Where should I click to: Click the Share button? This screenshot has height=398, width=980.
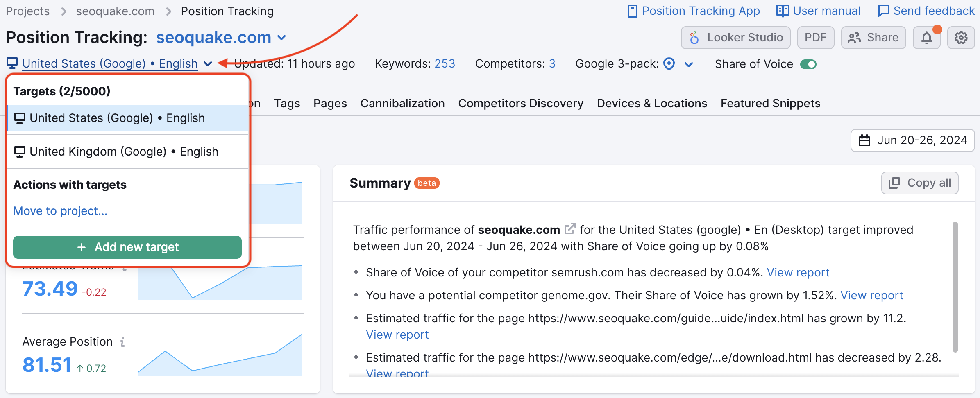[873, 38]
